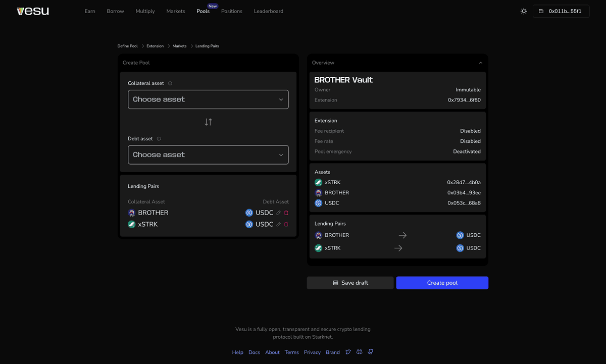Screen dimensions: 606x364
Task: Open the Debt asset dropdown
Action: tap(208, 154)
